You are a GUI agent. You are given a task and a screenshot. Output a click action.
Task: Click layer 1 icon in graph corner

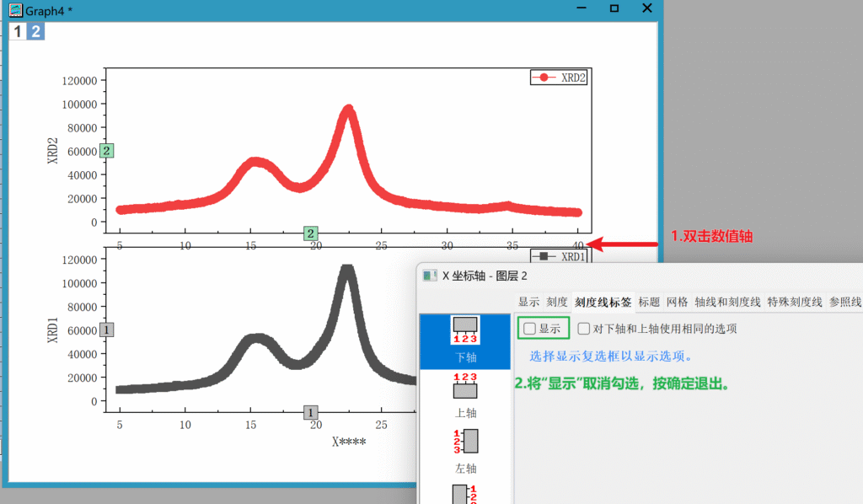[17, 32]
